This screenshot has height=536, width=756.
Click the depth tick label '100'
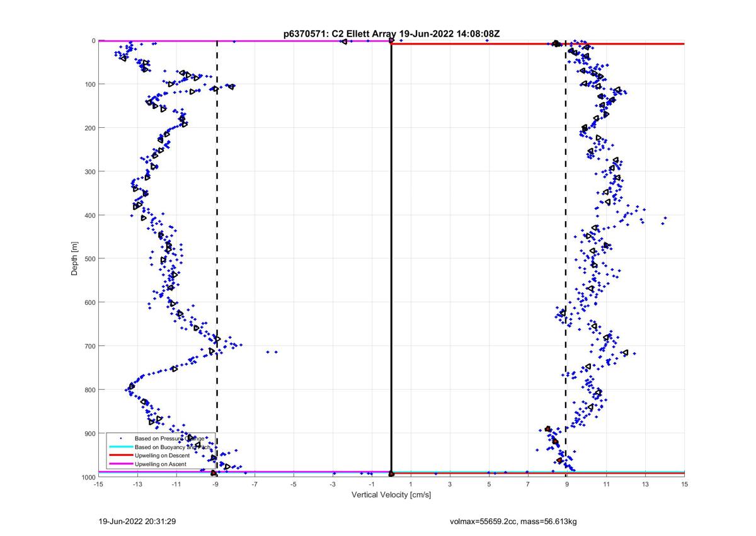click(89, 84)
